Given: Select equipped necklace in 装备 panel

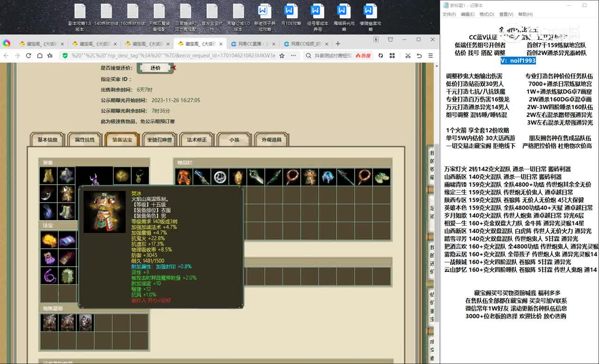Looking at the screenshot, I should pyautogui.click(x=140, y=176).
